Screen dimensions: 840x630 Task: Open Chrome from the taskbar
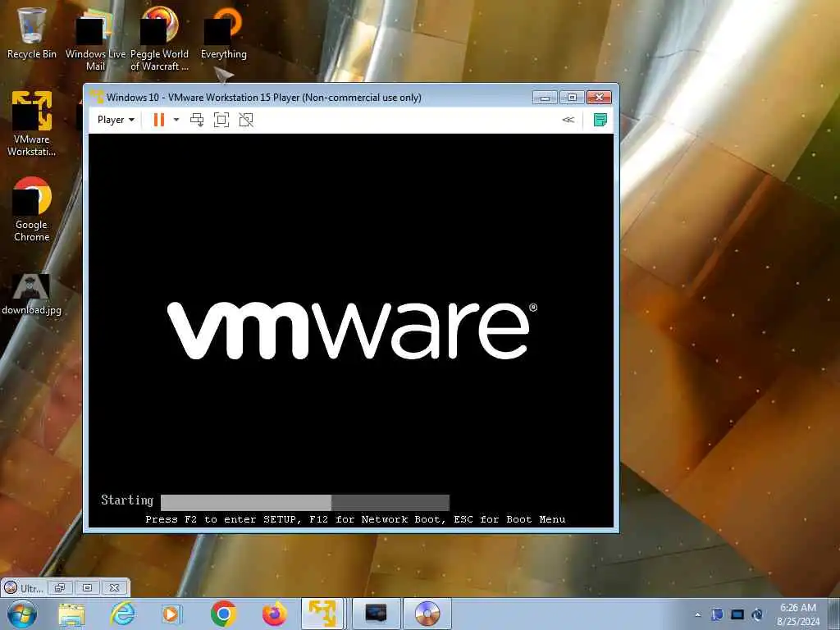pos(223,614)
